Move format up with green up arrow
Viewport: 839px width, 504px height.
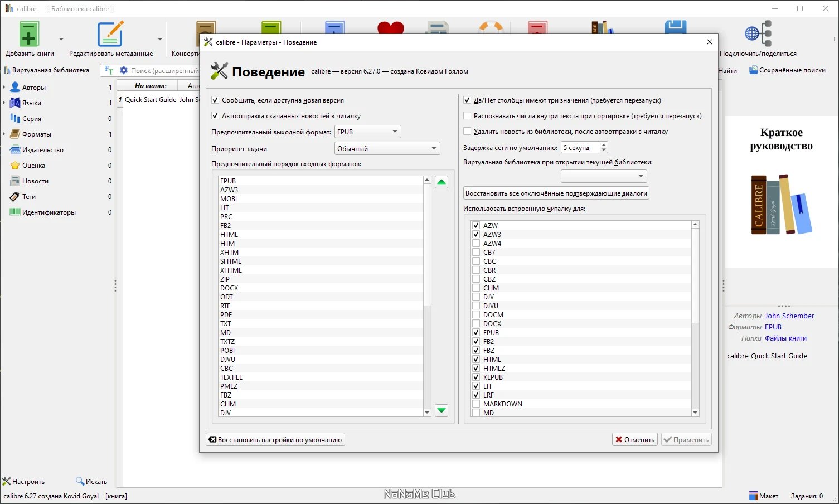pos(442,182)
